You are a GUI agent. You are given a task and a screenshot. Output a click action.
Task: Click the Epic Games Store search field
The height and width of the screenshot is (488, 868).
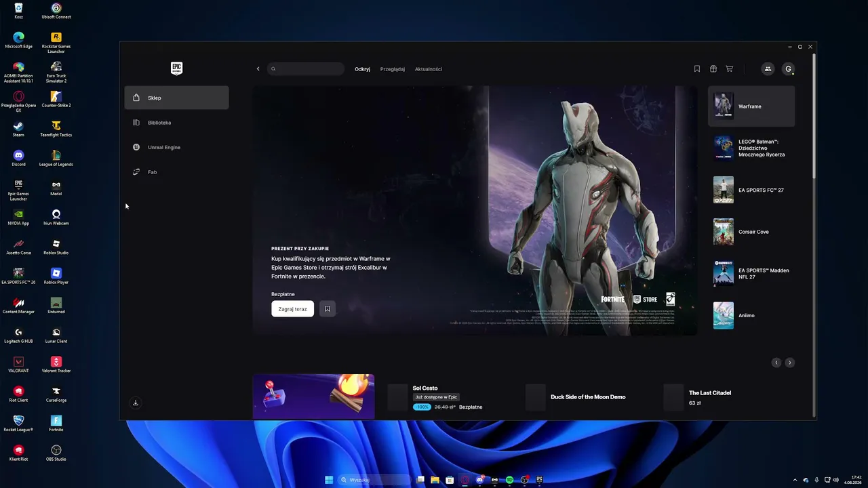tap(306, 68)
